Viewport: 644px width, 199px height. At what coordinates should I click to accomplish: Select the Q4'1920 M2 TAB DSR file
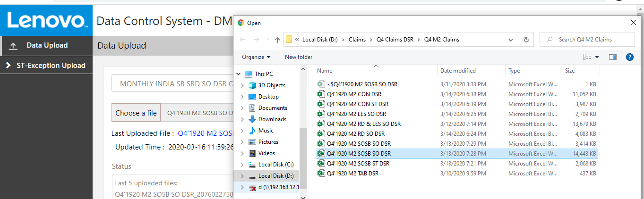point(352,174)
